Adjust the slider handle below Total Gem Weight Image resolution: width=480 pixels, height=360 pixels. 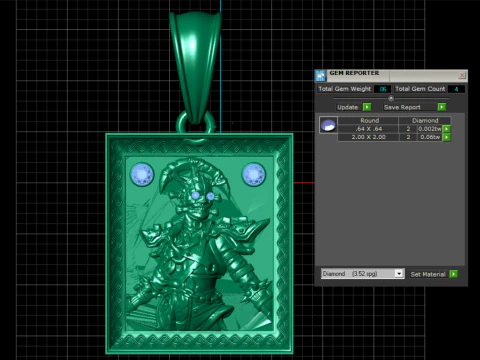(x=391, y=98)
